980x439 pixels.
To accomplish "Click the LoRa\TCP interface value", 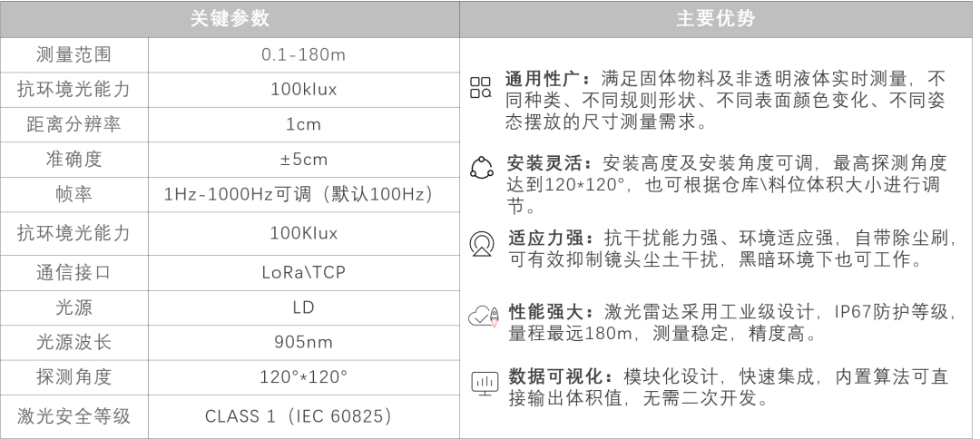I will tap(303, 272).
